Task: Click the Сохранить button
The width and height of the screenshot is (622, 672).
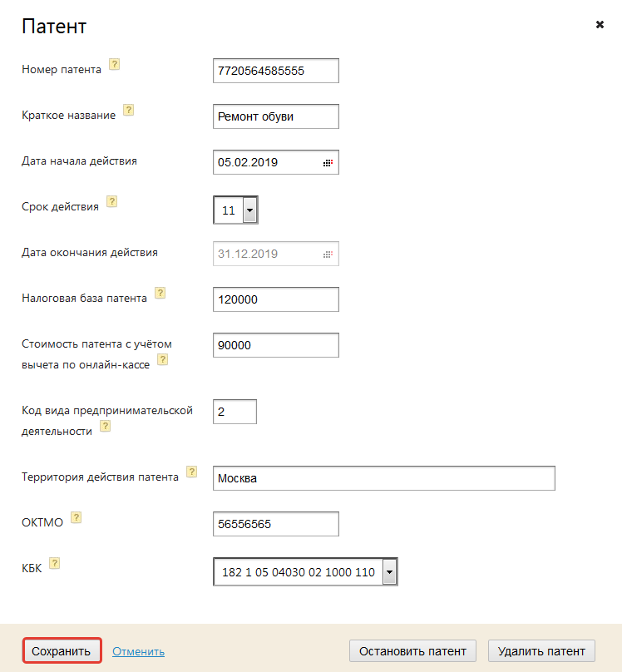Action: pyautogui.click(x=62, y=651)
